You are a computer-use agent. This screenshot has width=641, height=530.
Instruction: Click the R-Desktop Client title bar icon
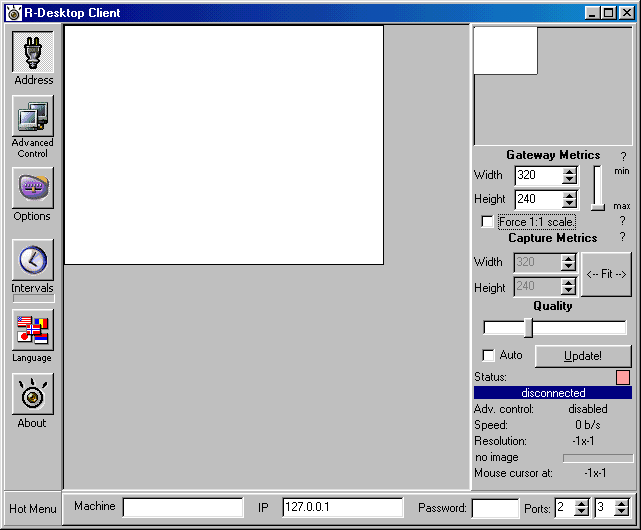tap(13, 13)
